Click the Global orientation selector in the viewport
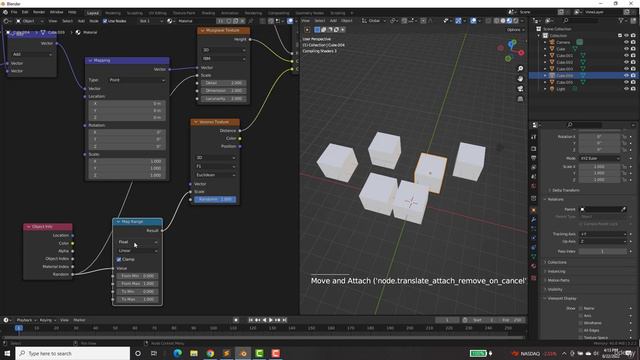This screenshot has width=640, height=360. (373, 21)
